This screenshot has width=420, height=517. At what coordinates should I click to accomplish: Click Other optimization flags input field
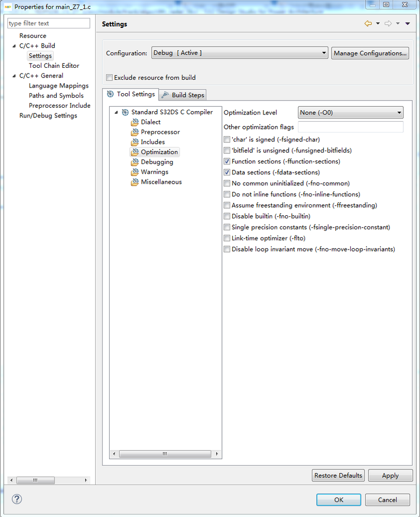pyautogui.click(x=351, y=127)
